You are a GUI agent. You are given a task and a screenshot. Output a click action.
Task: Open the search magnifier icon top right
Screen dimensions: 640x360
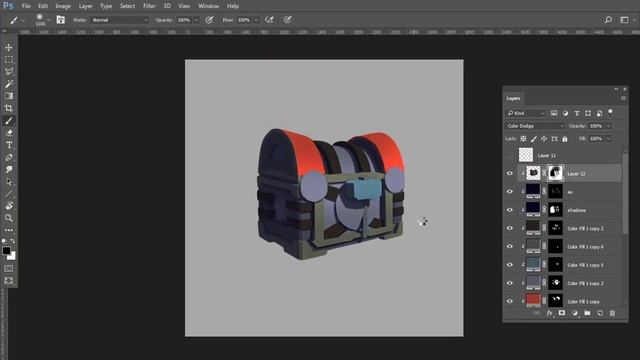click(x=608, y=20)
